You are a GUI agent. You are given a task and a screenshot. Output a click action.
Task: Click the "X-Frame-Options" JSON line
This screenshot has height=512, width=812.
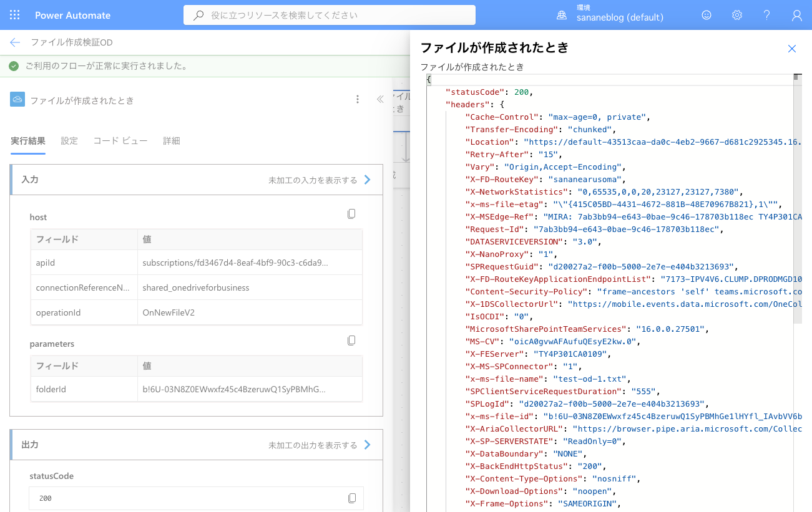tap(544, 503)
